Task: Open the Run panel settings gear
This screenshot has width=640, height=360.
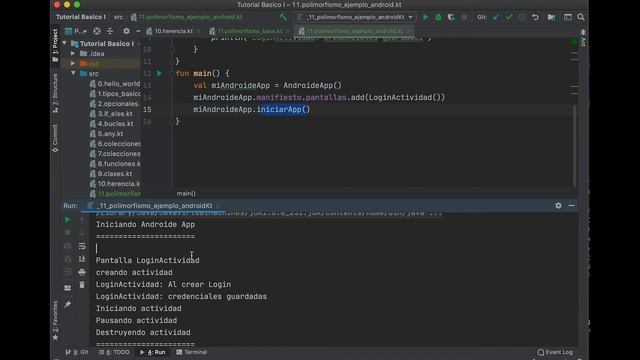Action: click(558, 206)
